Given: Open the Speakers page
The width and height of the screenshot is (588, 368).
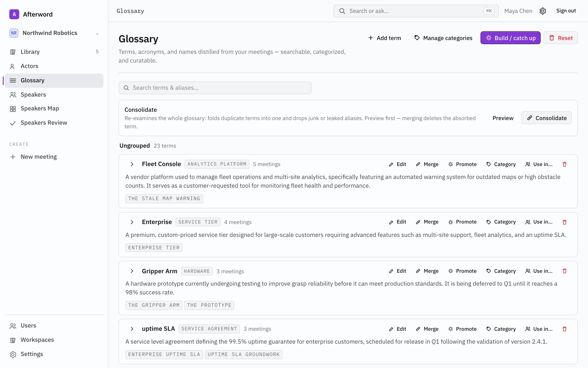Looking at the screenshot, I should pos(54,95).
